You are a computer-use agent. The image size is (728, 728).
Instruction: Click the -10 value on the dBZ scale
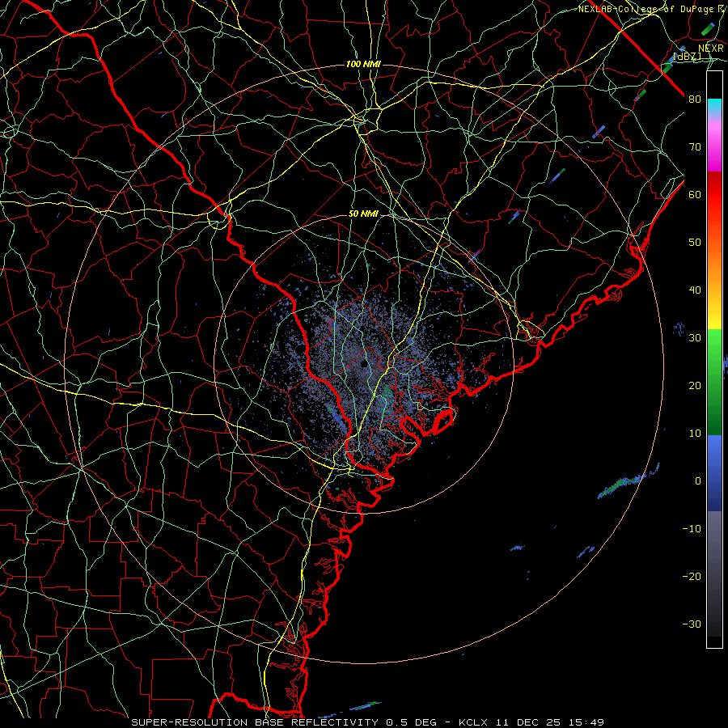coord(692,529)
